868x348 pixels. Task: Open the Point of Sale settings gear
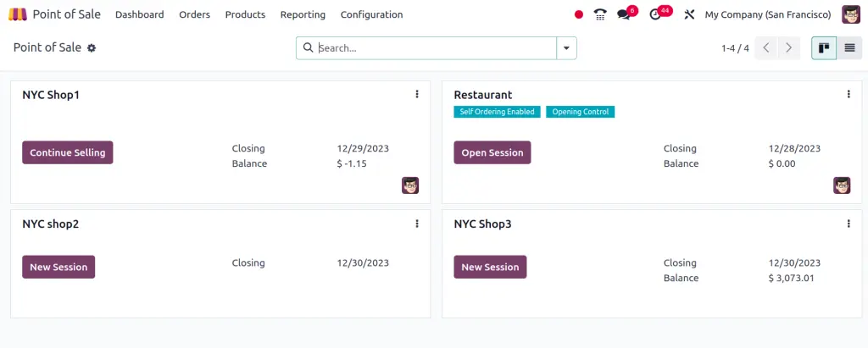(x=92, y=48)
